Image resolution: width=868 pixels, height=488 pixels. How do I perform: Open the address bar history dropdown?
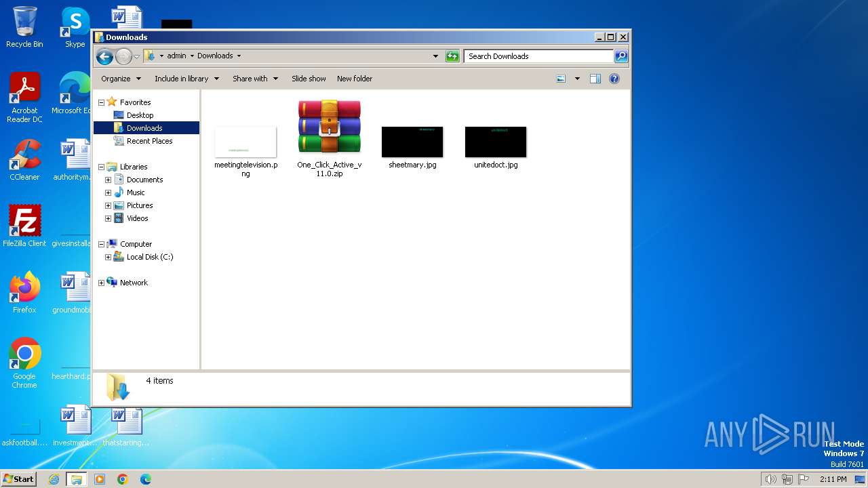(435, 56)
